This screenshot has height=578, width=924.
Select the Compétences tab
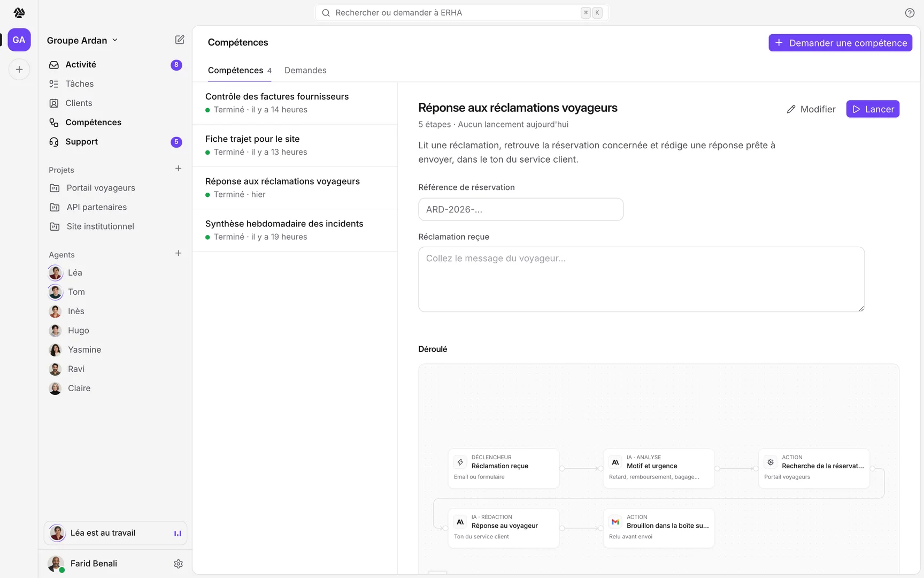(240, 71)
